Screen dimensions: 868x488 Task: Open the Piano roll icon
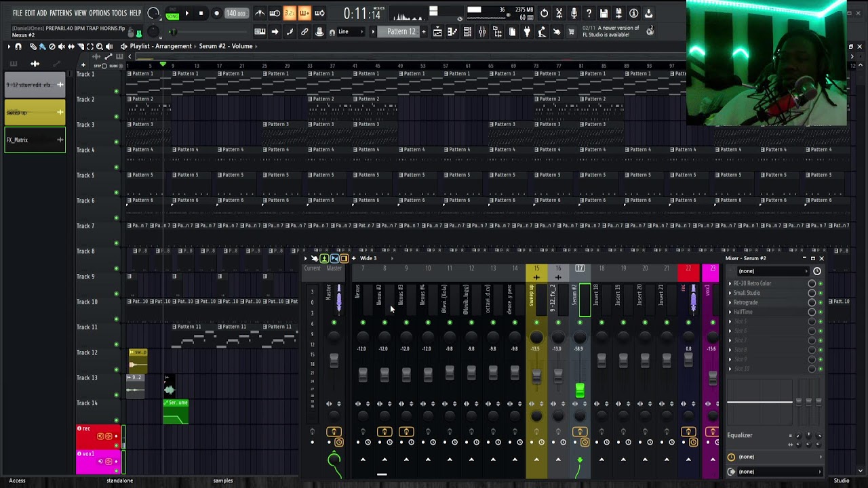click(452, 32)
